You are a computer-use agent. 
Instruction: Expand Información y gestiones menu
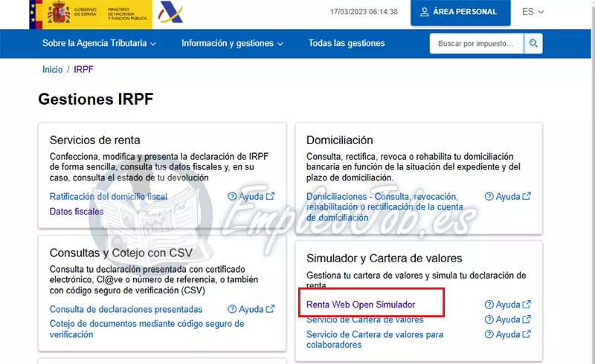pos(232,43)
